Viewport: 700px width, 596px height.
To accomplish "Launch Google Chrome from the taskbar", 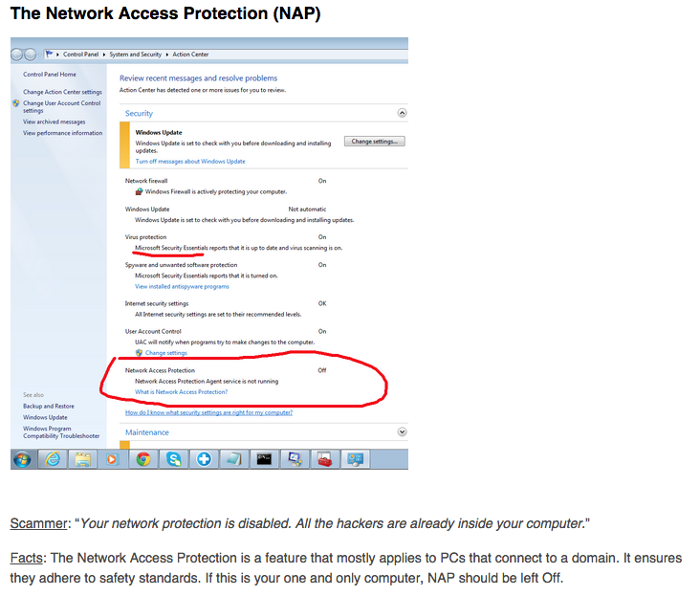I will 143,459.
